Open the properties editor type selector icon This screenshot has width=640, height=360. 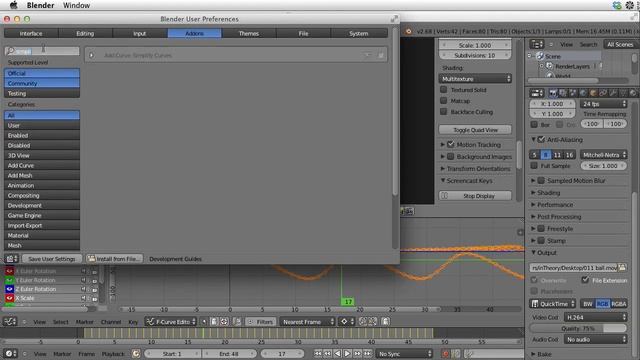pos(537,93)
